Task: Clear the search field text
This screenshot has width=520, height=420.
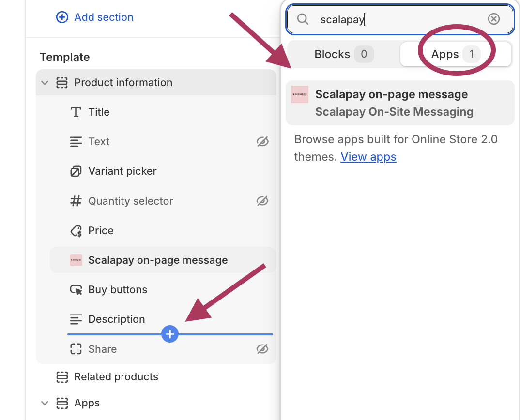Action: 493,19
